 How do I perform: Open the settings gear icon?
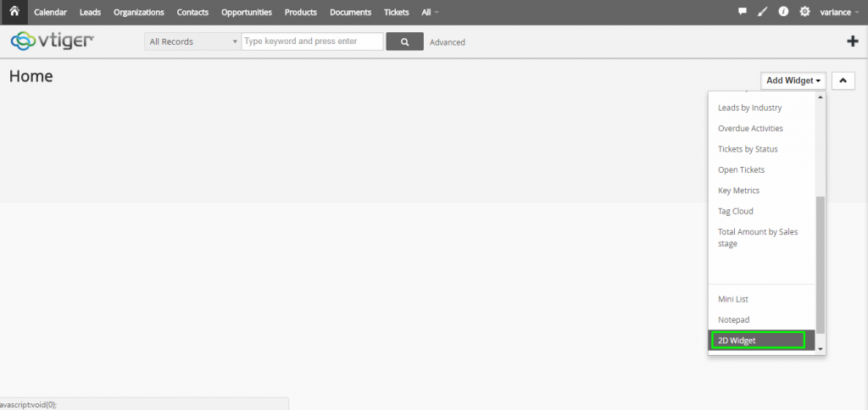coord(804,12)
